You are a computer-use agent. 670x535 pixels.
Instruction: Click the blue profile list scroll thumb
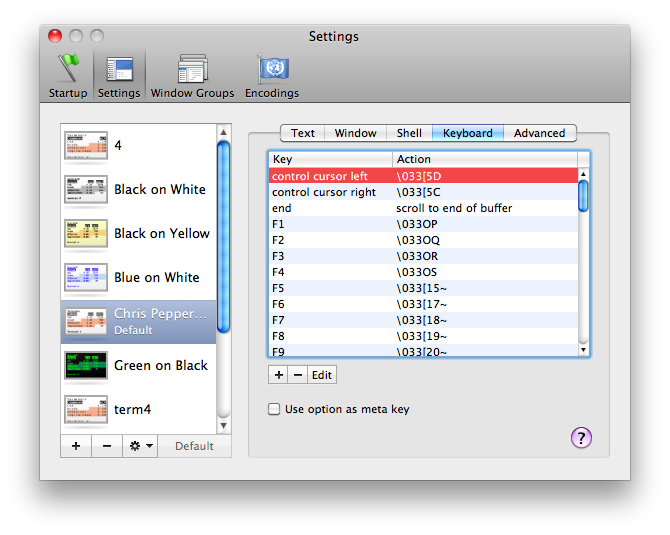[x=223, y=237]
